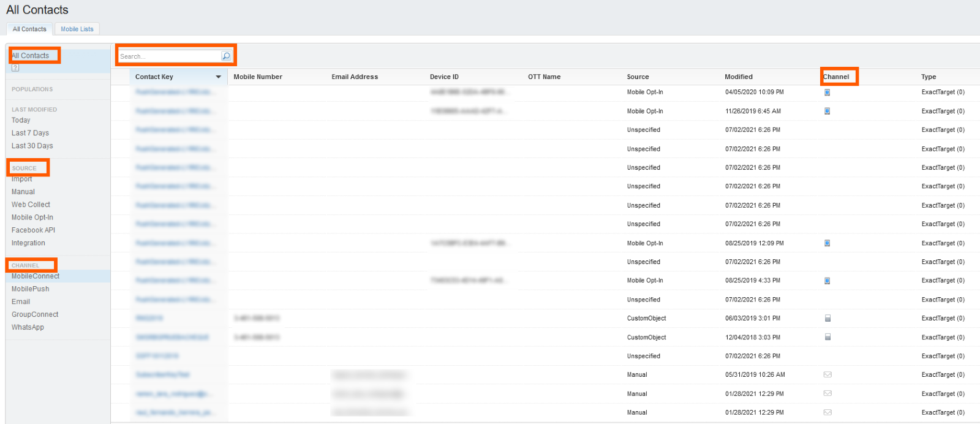The height and width of the screenshot is (424, 980).
Task: Click Modified cell 11/26/2019 6:45 AM
Action: [753, 112]
